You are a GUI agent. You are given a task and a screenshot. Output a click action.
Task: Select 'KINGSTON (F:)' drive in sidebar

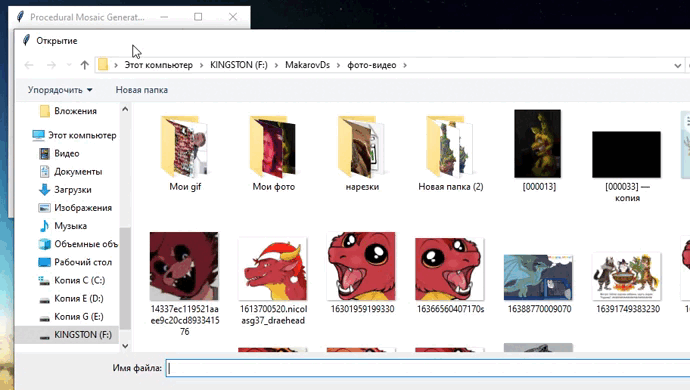pos(67,335)
